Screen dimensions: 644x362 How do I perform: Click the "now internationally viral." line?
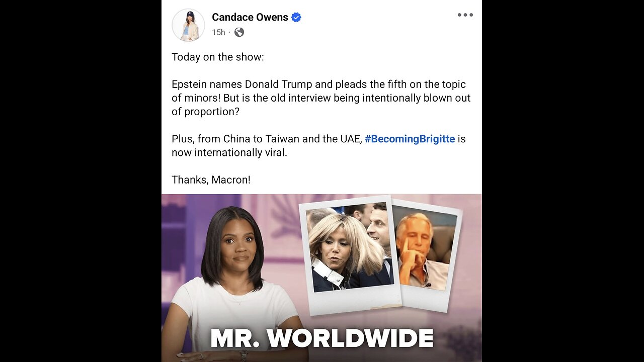point(229,152)
